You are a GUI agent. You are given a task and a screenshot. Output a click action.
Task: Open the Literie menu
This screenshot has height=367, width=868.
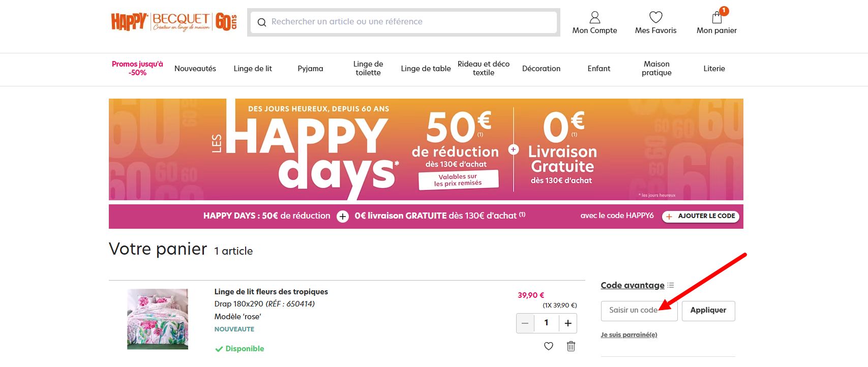714,69
